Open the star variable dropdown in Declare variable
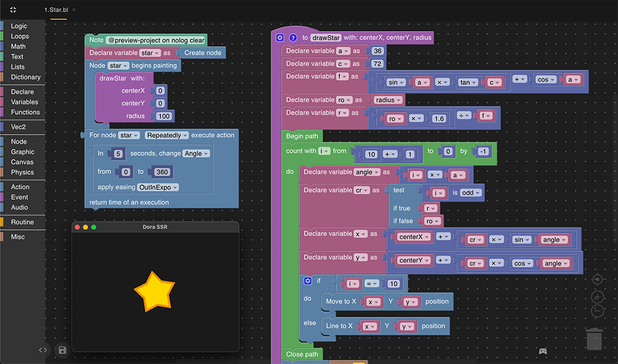This screenshot has width=618, height=364. [150, 53]
